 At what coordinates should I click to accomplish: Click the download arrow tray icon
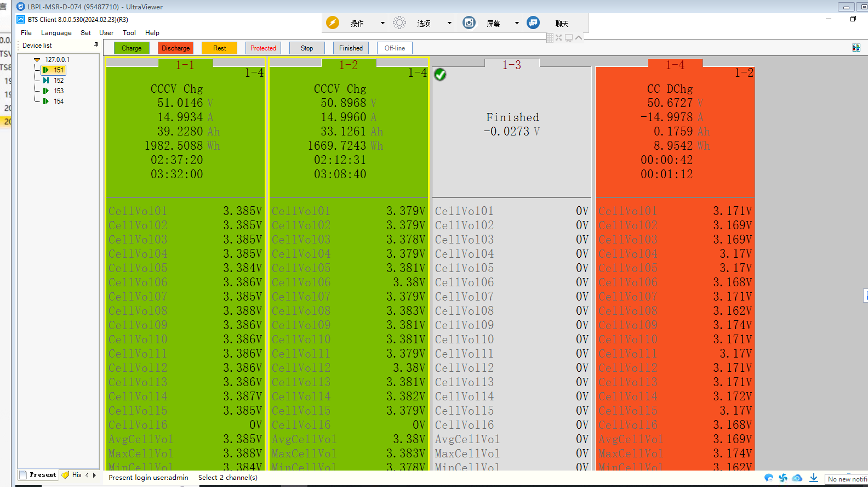click(814, 478)
